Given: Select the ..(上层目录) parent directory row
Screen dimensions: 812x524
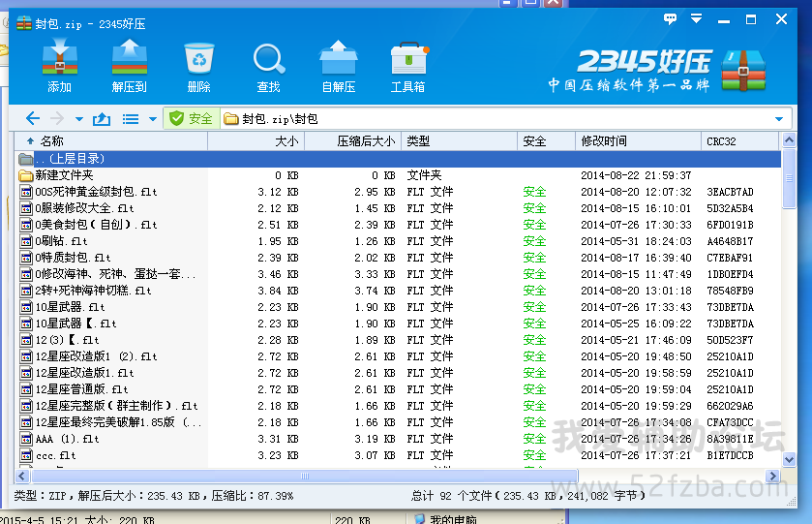Looking at the screenshot, I should click(x=398, y=159).
